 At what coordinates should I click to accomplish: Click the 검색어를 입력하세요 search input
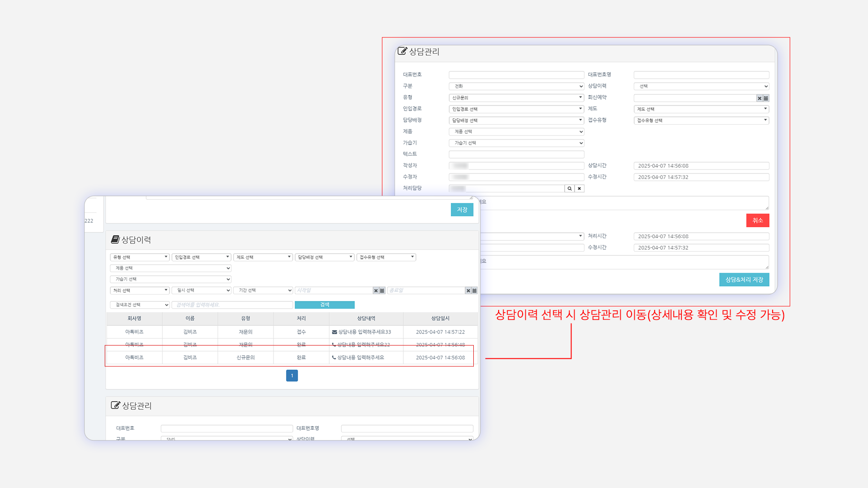(x=232, y=305)
